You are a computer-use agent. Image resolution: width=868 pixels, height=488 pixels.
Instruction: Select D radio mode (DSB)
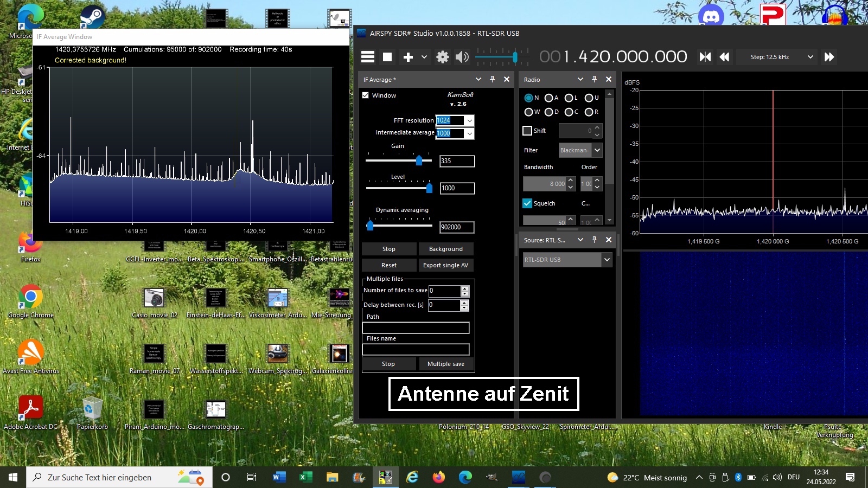549,112
